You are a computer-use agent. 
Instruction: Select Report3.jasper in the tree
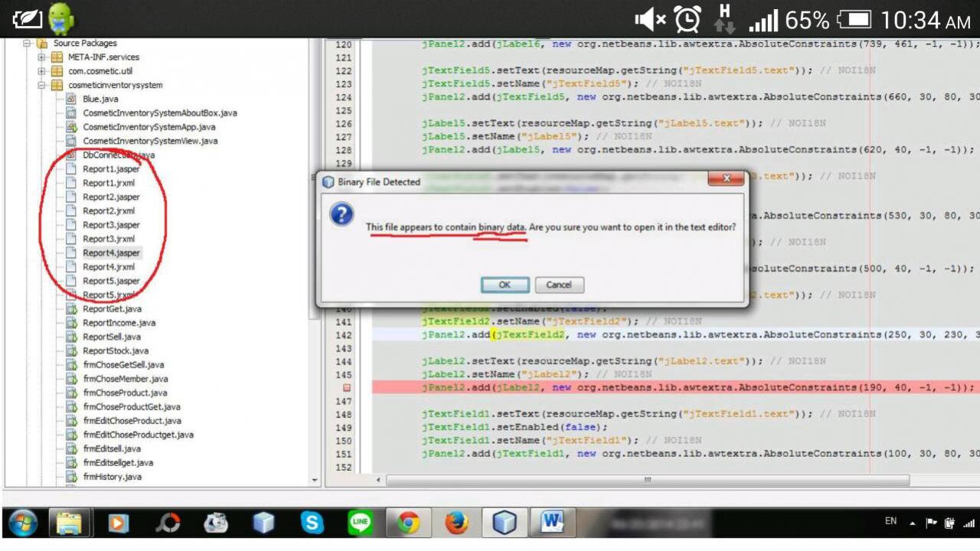[111, 225]
